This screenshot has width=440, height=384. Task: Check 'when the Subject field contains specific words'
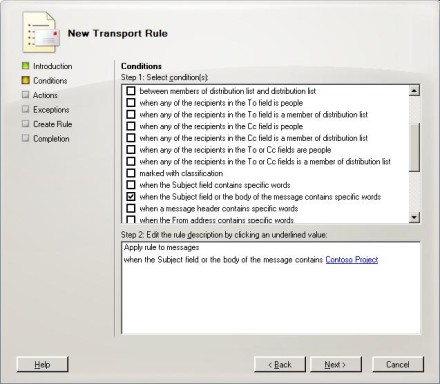(131, 185)
